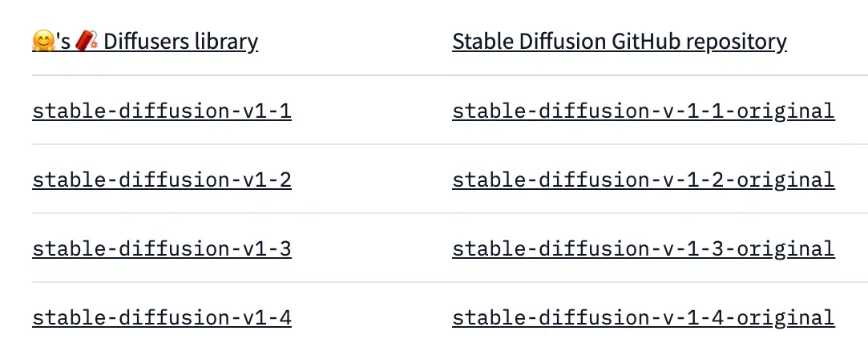Follow the stable-diffusion-v-1-2-original link
The width and height of the screenshot is (868, 359).
(644, 179)
